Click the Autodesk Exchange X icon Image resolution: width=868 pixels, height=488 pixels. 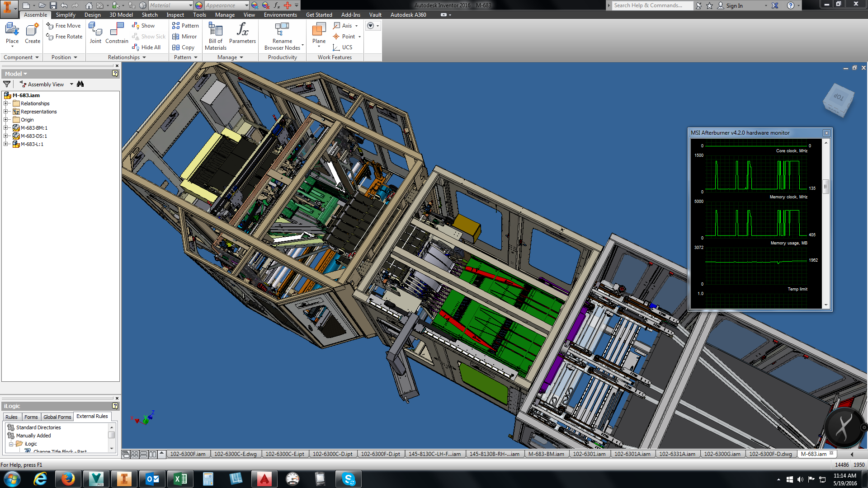[x=775, y=5]
